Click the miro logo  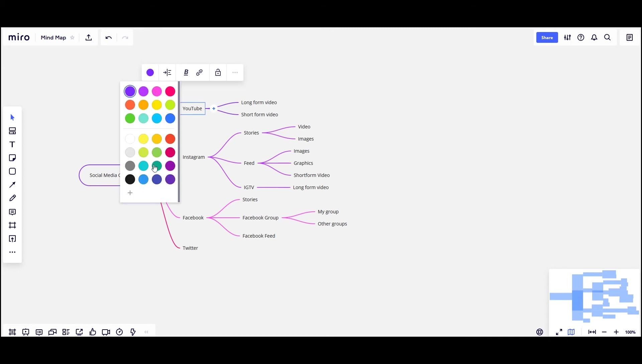pos(19,37)
